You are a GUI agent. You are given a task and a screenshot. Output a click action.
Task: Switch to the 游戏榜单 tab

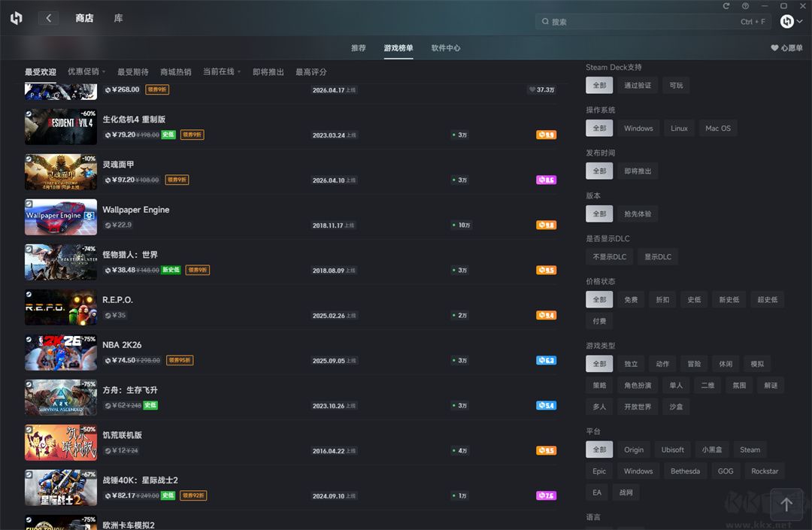[x=398, y=47]
